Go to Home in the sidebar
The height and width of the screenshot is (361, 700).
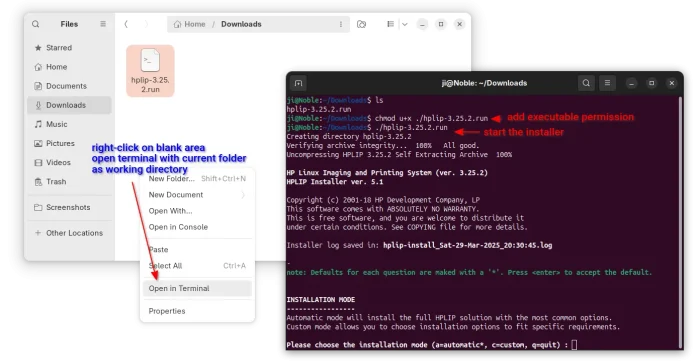click(70, 67)
